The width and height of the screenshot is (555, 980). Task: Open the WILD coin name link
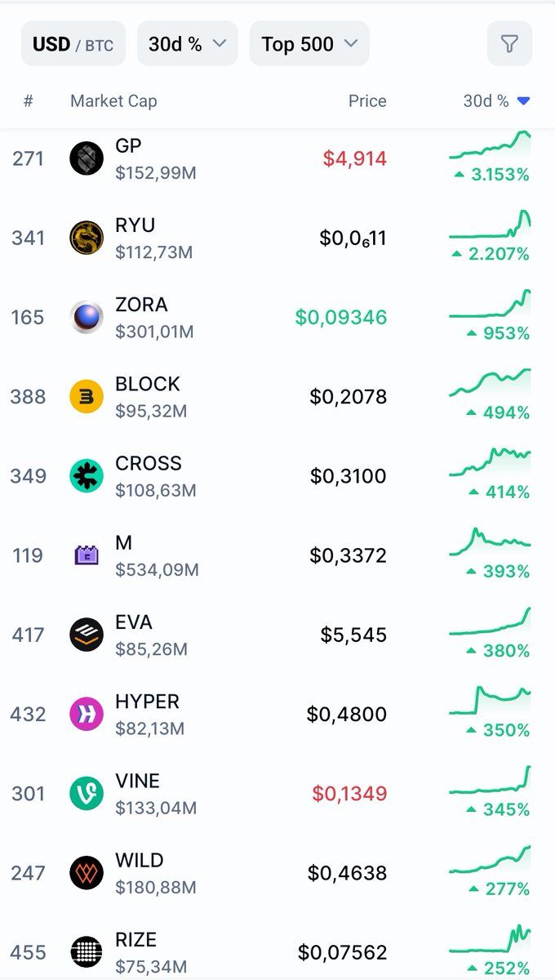point(140,860)
